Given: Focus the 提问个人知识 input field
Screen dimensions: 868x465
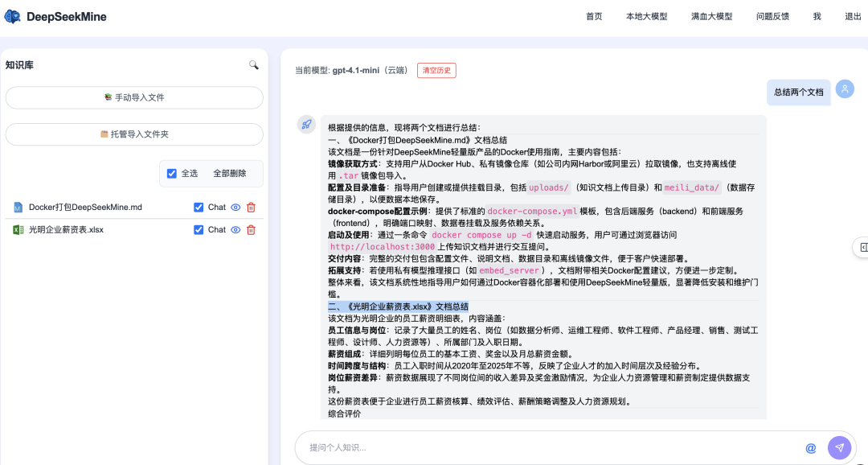Looking at the screenshot, I should 554,448.
